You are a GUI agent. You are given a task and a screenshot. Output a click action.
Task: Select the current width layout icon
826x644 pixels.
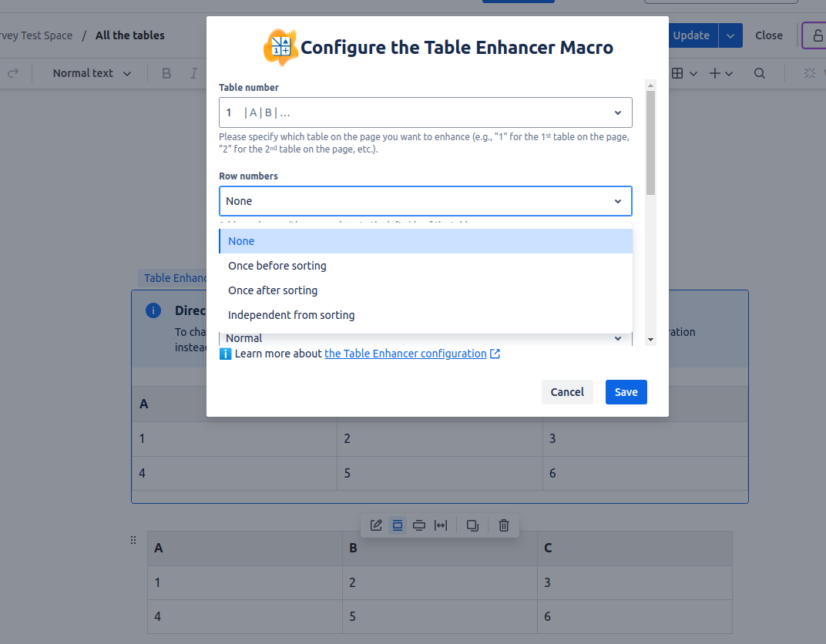397,525
